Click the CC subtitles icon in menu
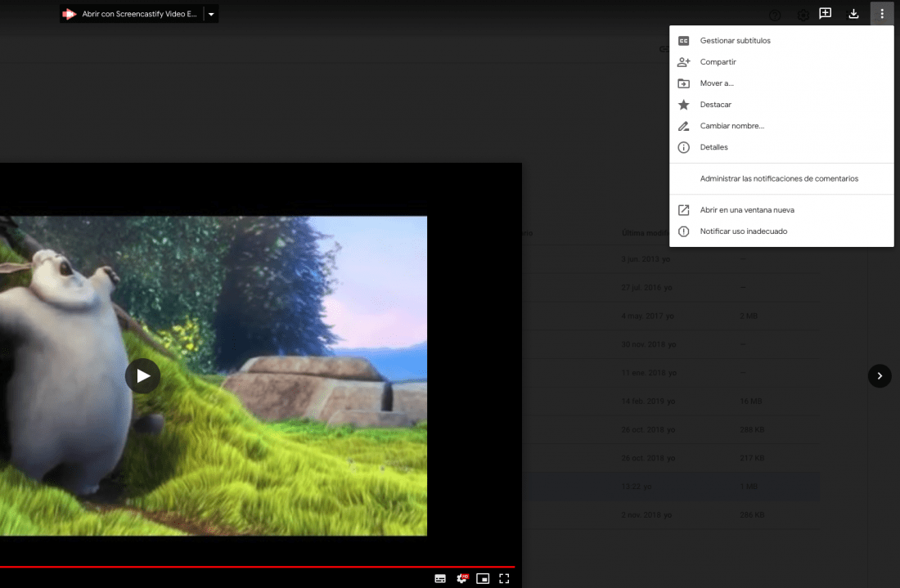 tap(684, 41)
